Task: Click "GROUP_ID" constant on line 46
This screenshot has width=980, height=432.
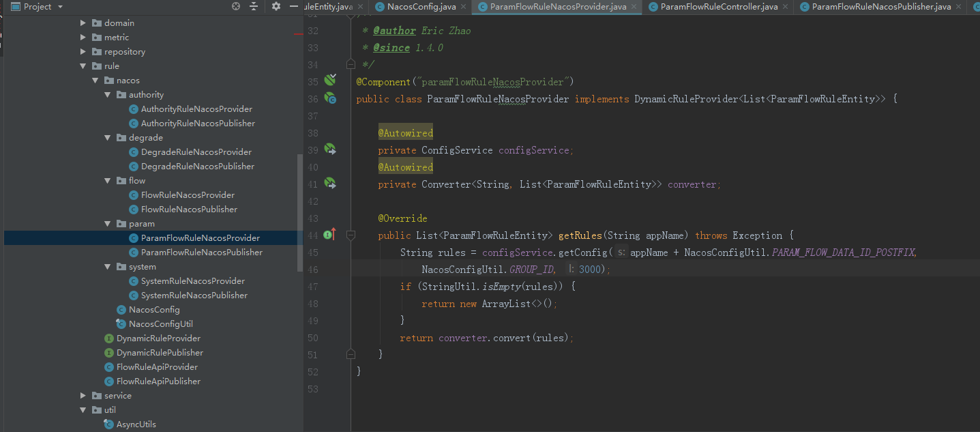Action: 532,270
